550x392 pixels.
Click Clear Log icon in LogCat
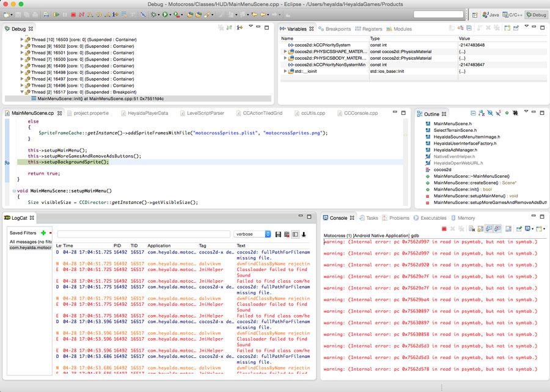[287, 234]
